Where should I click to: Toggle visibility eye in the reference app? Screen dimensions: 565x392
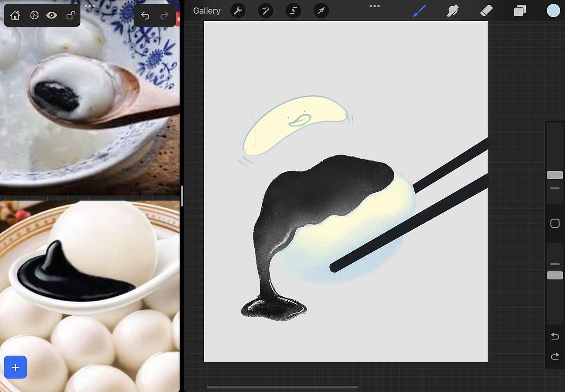pyautogui.click(x=52, y=15)
